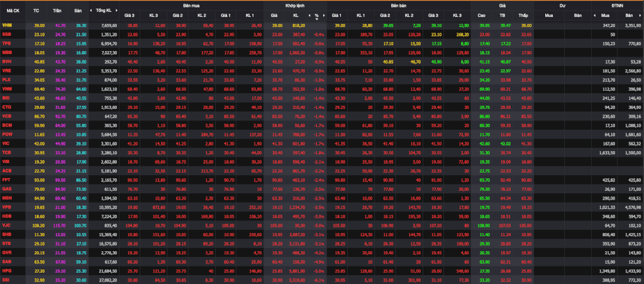Click the Thấp price column header

(523, 16)
